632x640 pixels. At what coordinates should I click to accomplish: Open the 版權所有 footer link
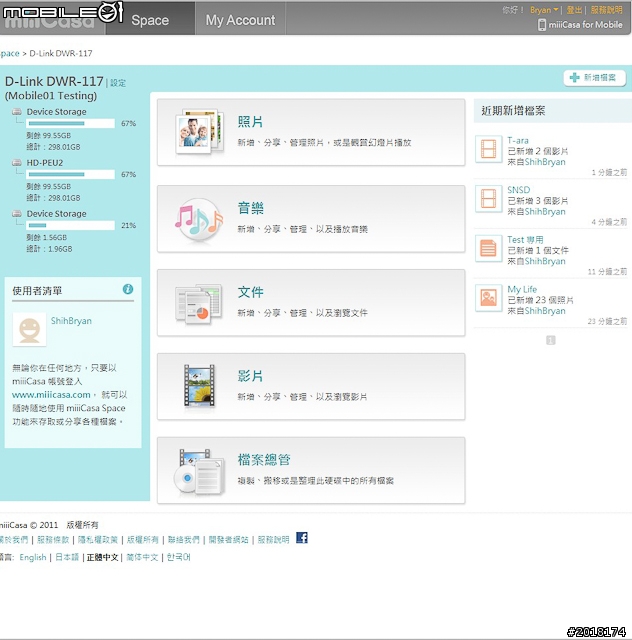(x=142, y=540)
